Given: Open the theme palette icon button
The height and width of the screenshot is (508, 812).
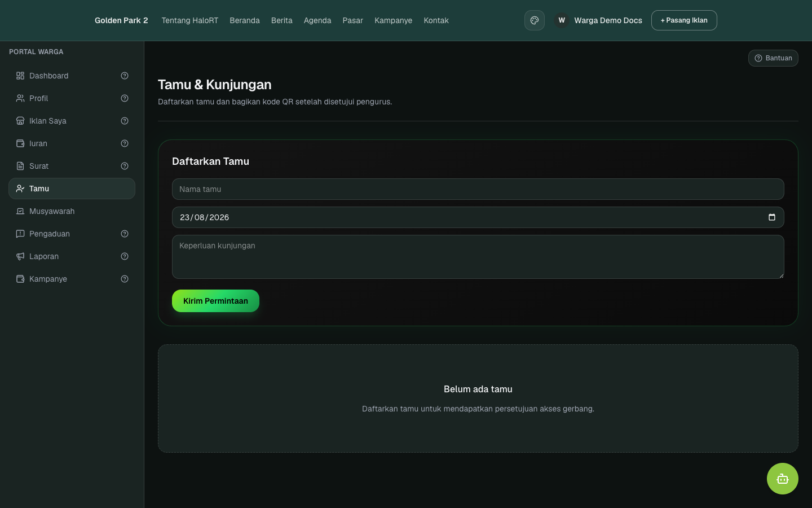Looking at the screenshot, I should point(535,20).
